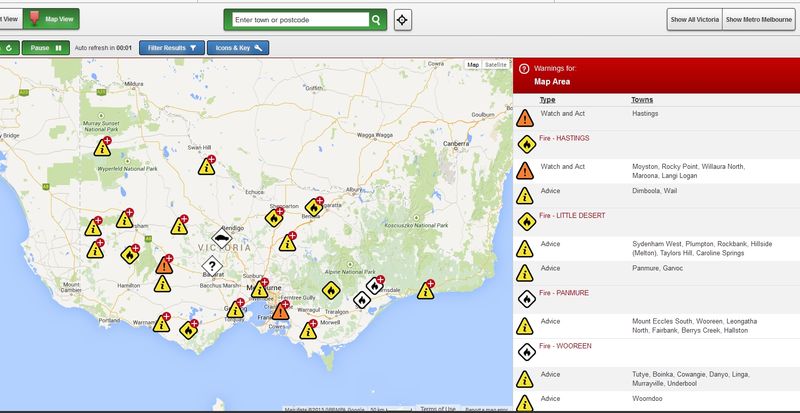Screen dimensions: 800x413
Task: Click the Watch and Act icon for Moyston
Action: (x=524, y=171)
